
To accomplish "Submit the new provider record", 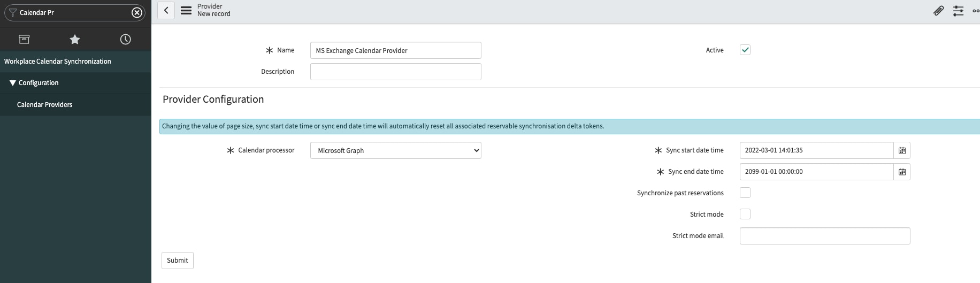I will (x=178, y=261).
